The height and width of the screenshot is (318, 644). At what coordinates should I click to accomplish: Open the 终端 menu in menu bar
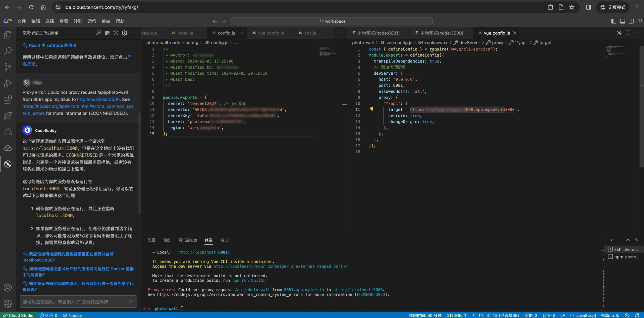click(x=106, y=21)
